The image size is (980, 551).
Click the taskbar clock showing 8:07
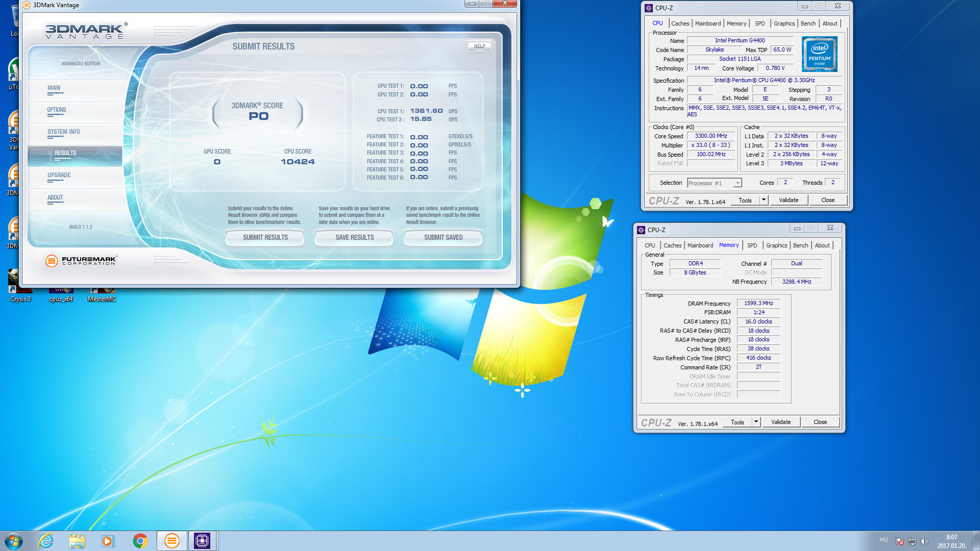(x=951, y=541)
